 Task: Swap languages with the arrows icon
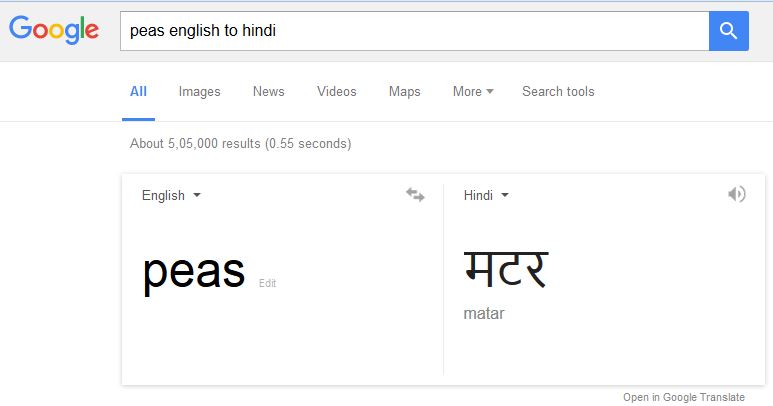[x=415, y=195]
